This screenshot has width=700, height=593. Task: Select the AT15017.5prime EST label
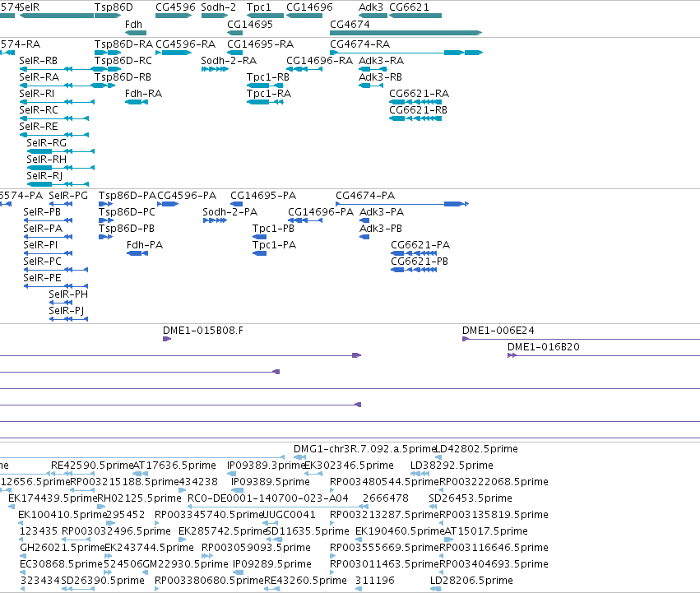pyautogui.click(x=486, y=531)
